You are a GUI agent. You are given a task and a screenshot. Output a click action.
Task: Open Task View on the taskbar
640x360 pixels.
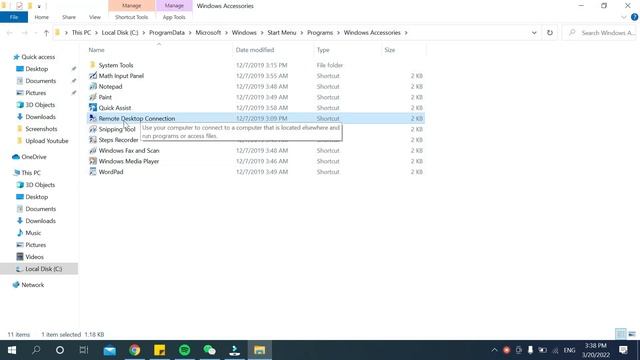tap(84, 350)
